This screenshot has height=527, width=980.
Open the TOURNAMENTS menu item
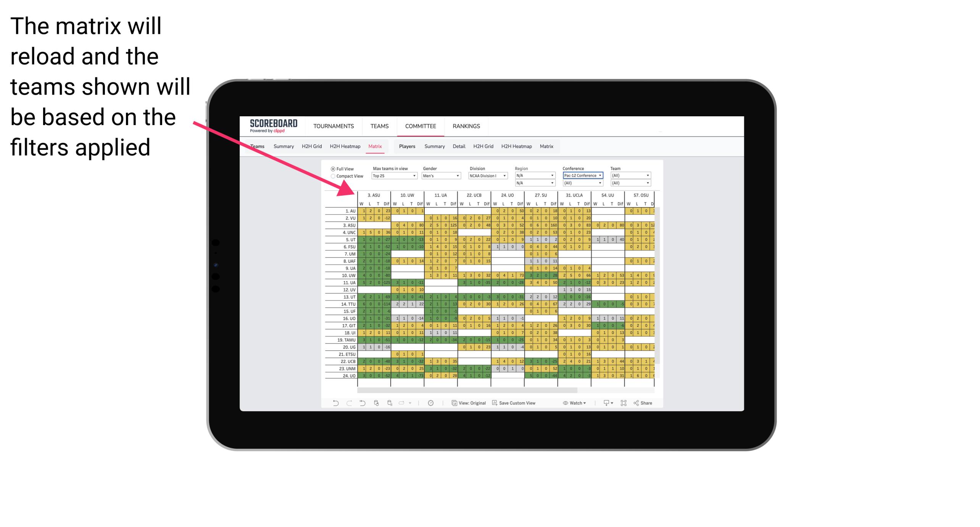(334, 126)
